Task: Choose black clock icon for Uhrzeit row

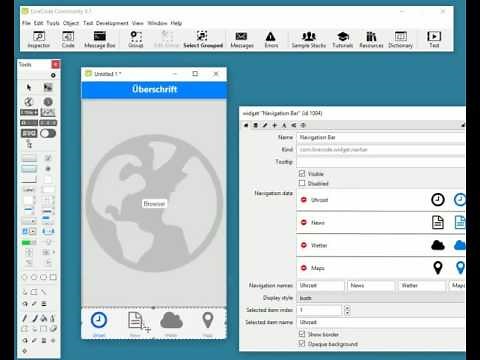Action: (x=438, y=200)
